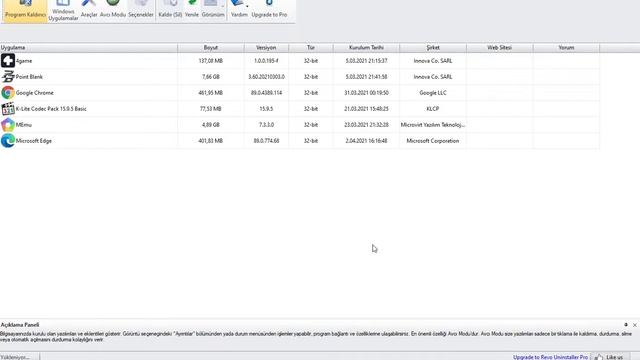640x360 pixels.
Task: Sort by the Kurulum Tarihi column header
Action: pos(366,48)
